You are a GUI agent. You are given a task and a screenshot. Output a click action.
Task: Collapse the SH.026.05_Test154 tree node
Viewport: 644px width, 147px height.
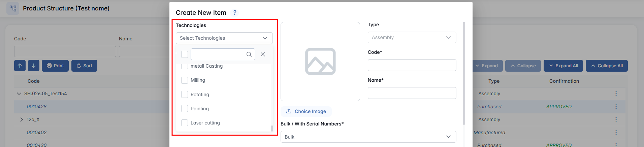19,94
